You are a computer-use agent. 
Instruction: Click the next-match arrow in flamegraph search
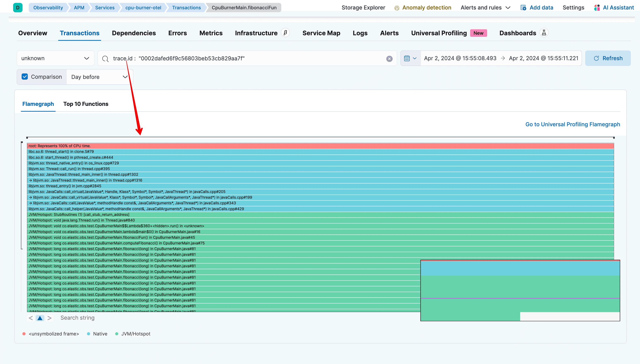coord(49,318)
